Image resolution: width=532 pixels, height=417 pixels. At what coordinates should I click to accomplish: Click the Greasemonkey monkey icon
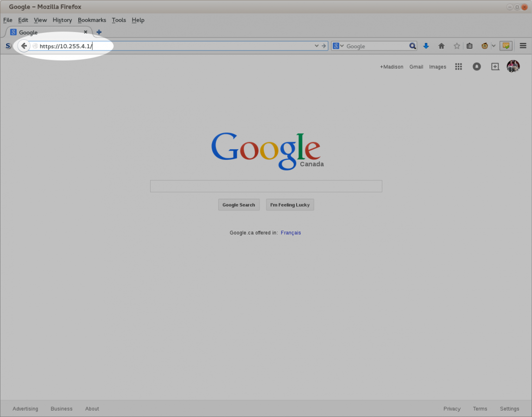click(485, 46)
